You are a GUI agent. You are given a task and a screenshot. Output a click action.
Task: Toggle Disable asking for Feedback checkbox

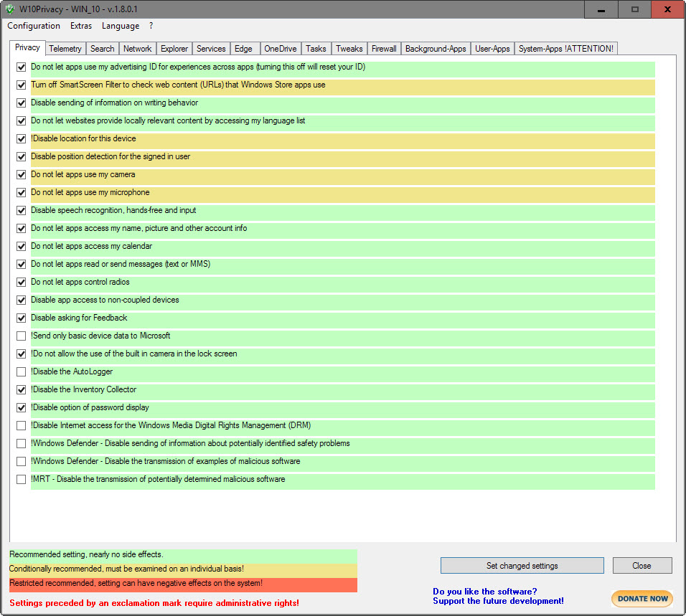(x=21, y=318)
